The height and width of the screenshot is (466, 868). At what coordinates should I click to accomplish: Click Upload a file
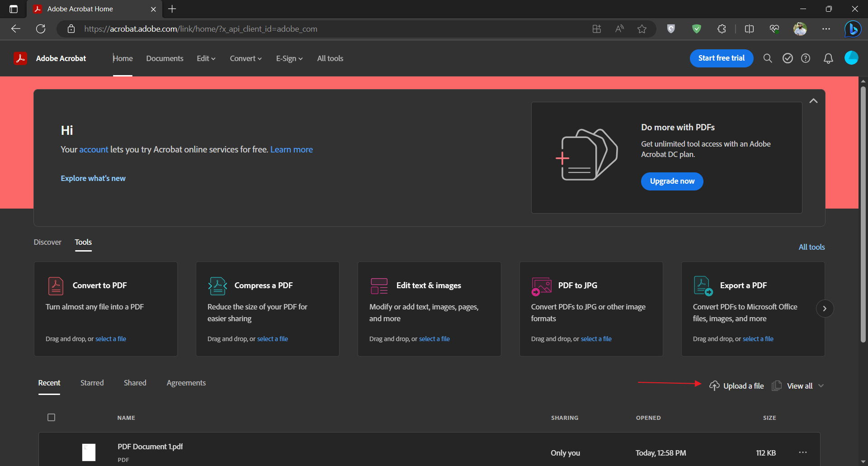click(x=737, y=386)
